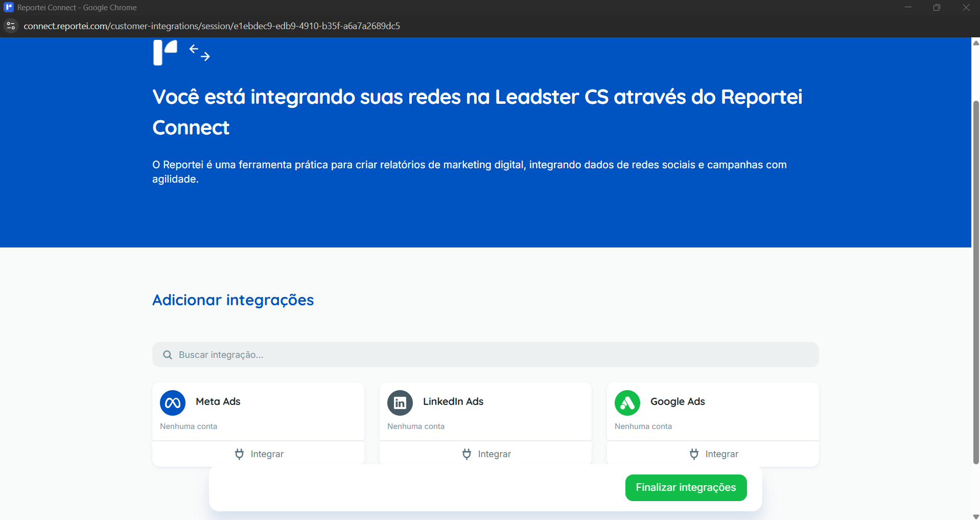Click 'Nenhuma conta' under LinkedIn Ads
The height and width of the screenshot is (520, 980).
point(416,426)
